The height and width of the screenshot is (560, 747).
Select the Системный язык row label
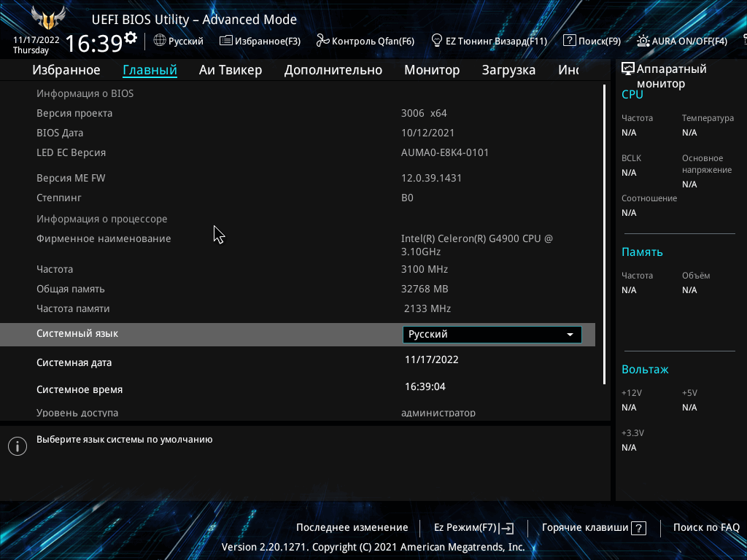(77, 333)
